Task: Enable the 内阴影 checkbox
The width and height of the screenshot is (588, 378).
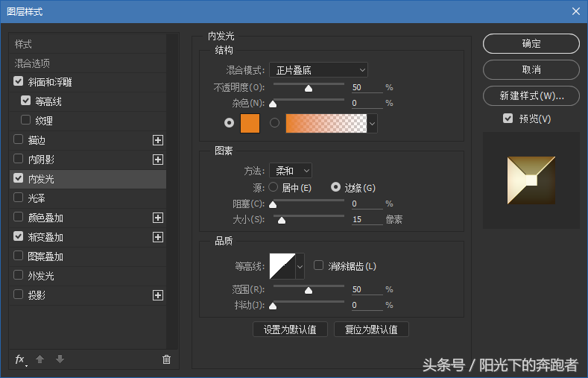Action: point(19,159)
